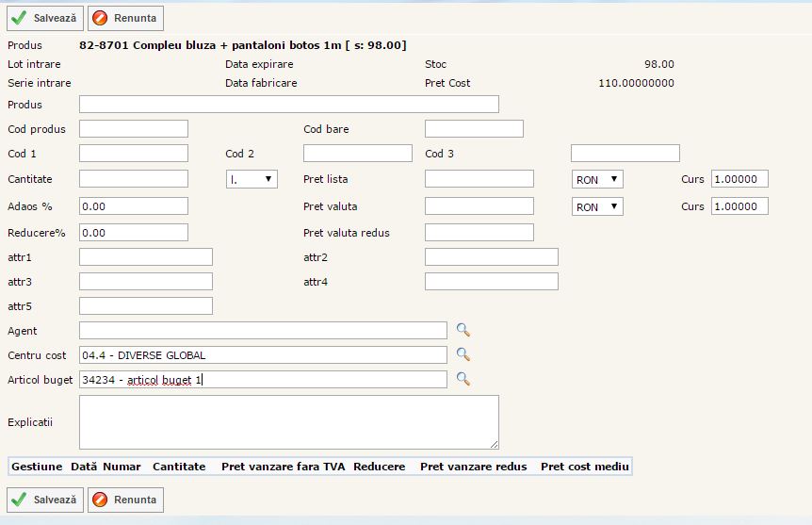Click the Pret valuta redus field

[479, 233]
